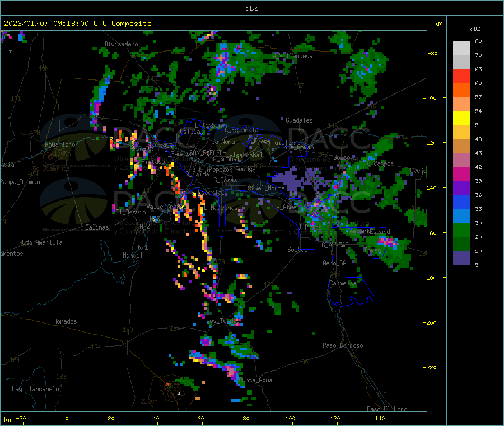Screen dimensions: 504x426
Task: Click the Guadales location label
Action: point(299,120)
